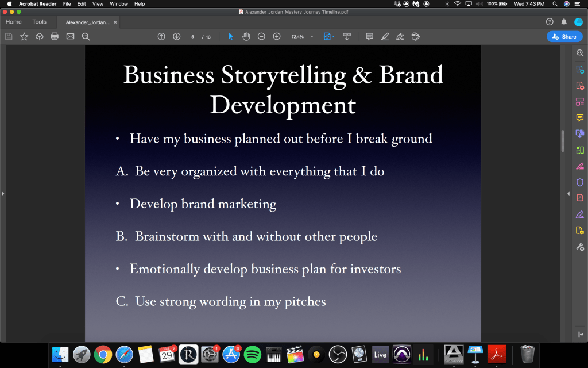Open the Protect shield tool in the right pane
Viewport: 588px width, 368px height.
[x=580, y=182]
